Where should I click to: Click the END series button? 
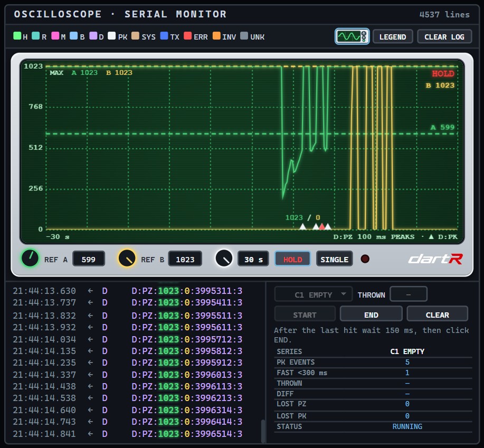point(371,314)
